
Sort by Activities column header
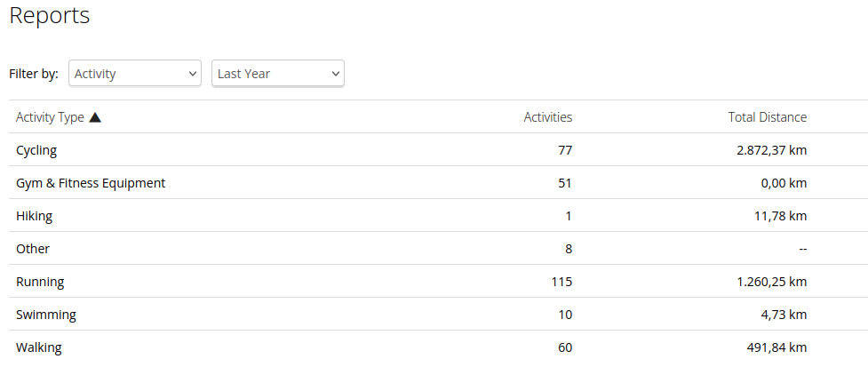pyautogui.click(x=547, y=117)
